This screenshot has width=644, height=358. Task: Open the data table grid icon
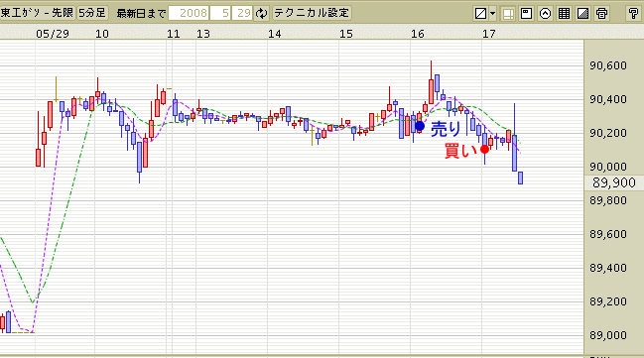(x=564, y=13)
